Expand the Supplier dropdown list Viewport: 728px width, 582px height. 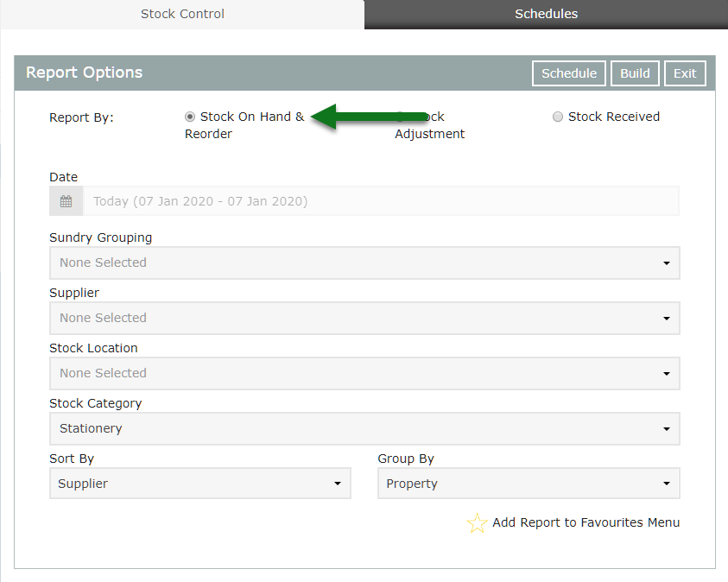pos(364,318)
